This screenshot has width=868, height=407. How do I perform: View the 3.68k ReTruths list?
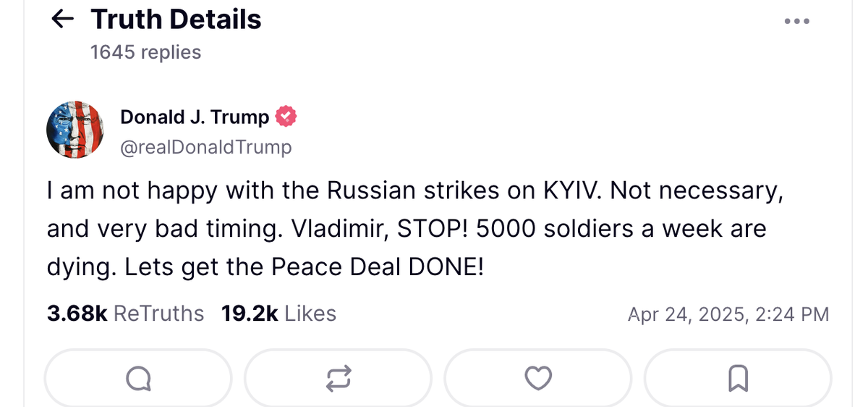[125, 314]
